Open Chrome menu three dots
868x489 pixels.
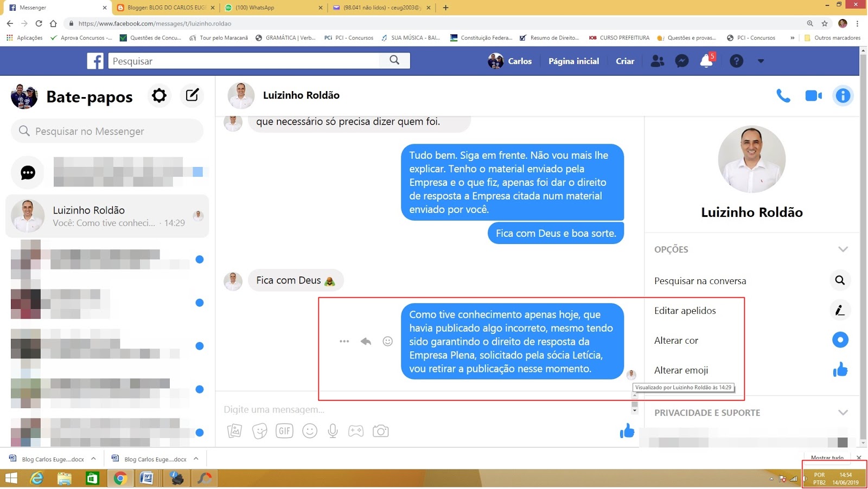(x=857, y=23)
